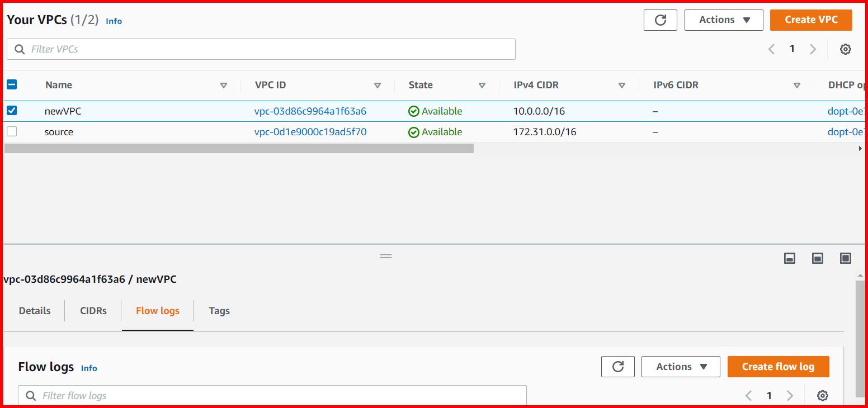Click the Create flow log button
The width and height of the screenshot is (868, 408).
click(x=778, y=366)
